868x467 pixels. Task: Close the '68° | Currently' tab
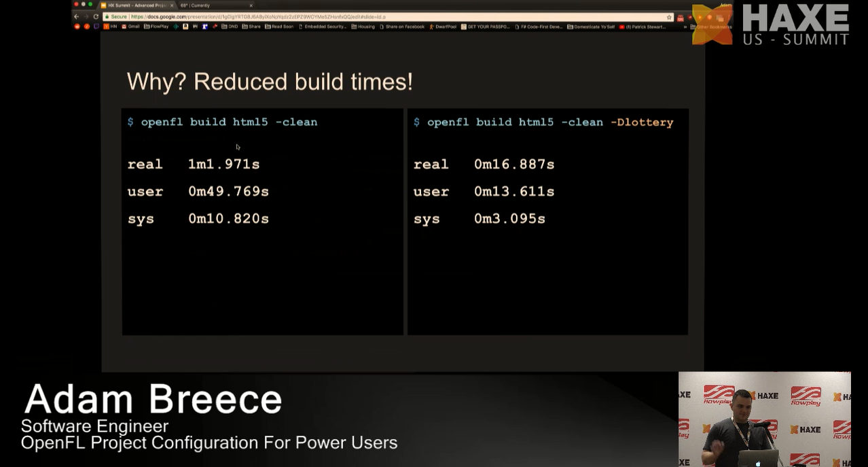(251, 5)
